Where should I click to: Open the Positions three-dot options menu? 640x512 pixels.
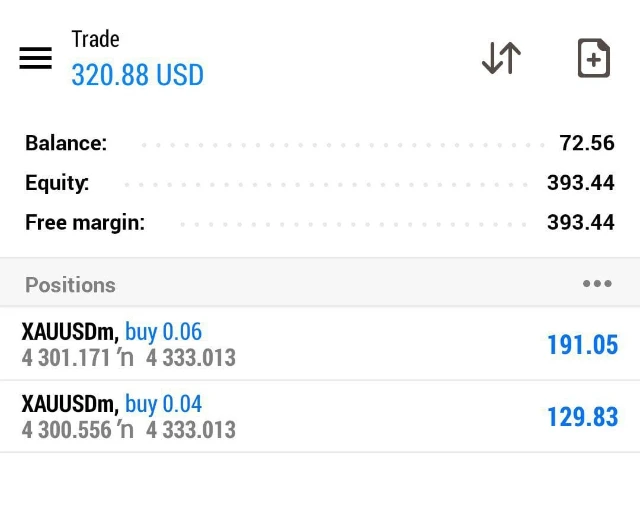tap(597, 284)
